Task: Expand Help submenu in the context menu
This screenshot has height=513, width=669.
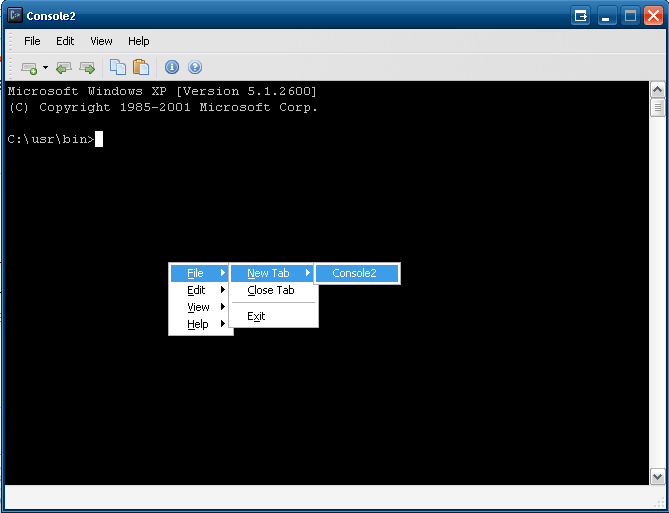Action: point(200,324)
